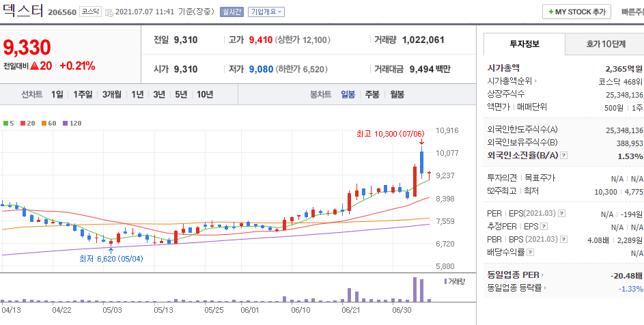
Task: Click 52주최고 label
Action: (x=501, y=190)
